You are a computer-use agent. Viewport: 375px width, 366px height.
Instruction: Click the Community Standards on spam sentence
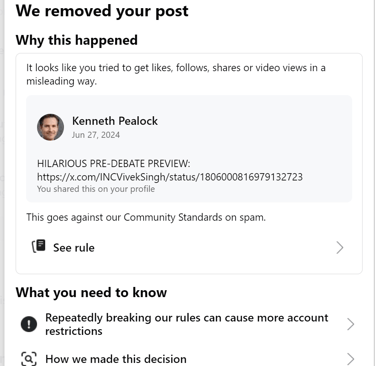(146, 217)
